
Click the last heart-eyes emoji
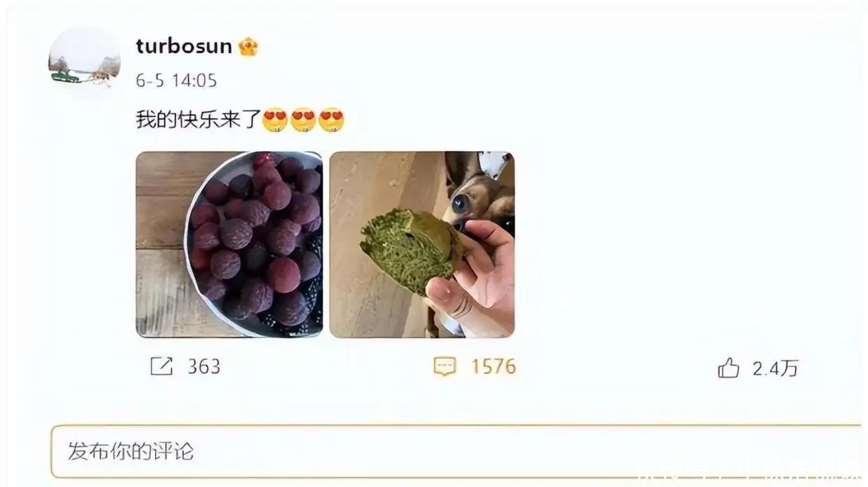(331, 120)
